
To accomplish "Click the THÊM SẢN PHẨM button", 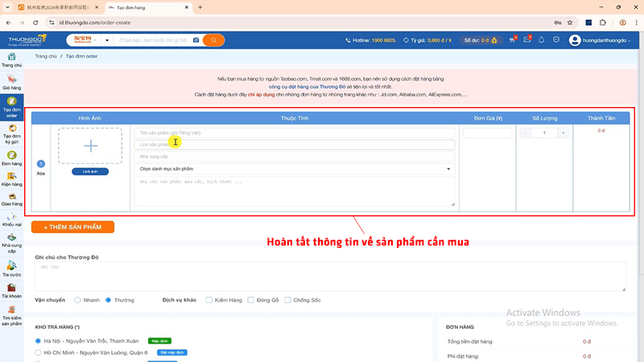I will coord(72,227).
